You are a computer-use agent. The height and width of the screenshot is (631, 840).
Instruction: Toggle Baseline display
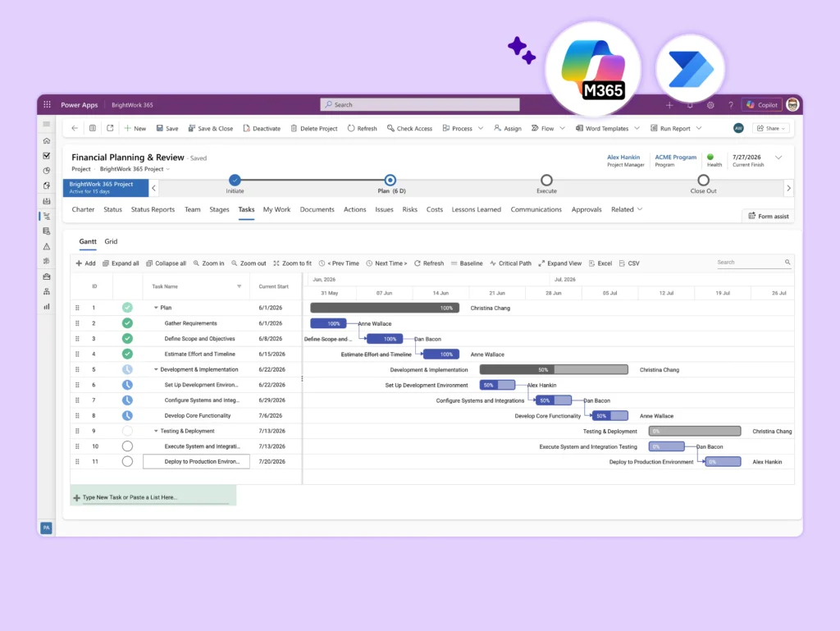[467, 263]
